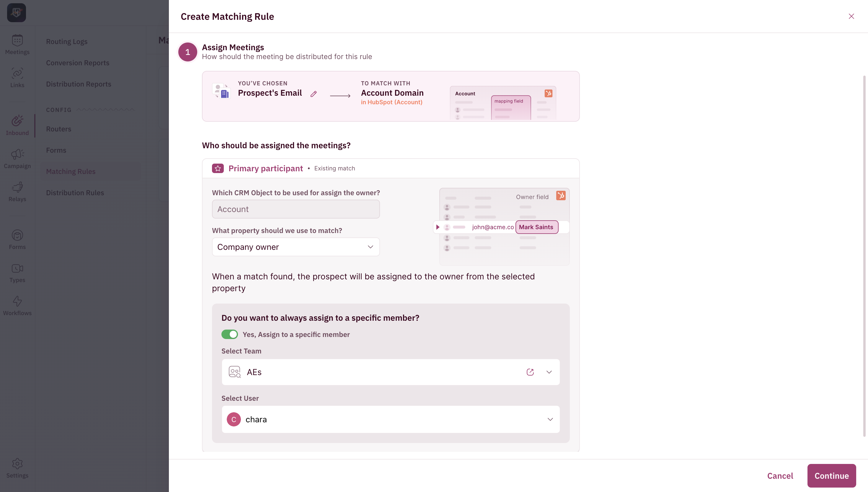Open Settings gear in the sidebar
868x492 pixels.
tap(17, 468)
